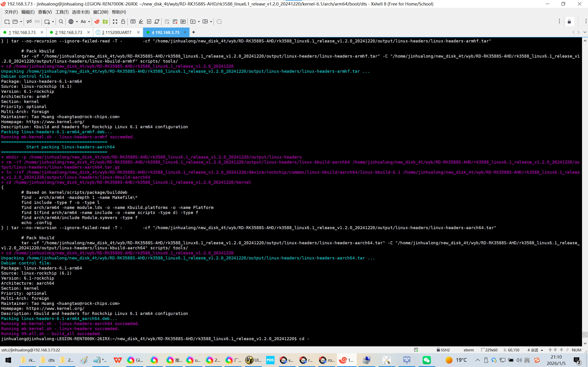Click the highlight pen toolbar icon
Image resolution: width=588 pixels, height=367 pixels.
(x=141, y=22)
